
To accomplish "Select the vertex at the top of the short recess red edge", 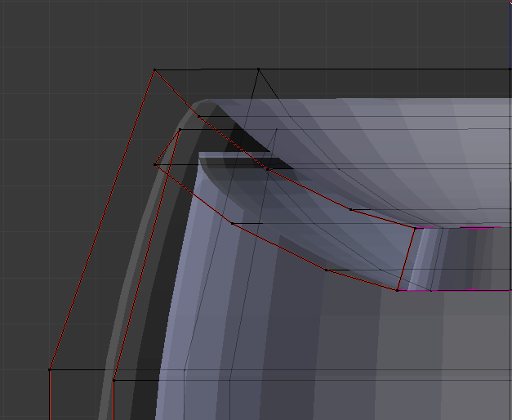I will coord(416,228).
